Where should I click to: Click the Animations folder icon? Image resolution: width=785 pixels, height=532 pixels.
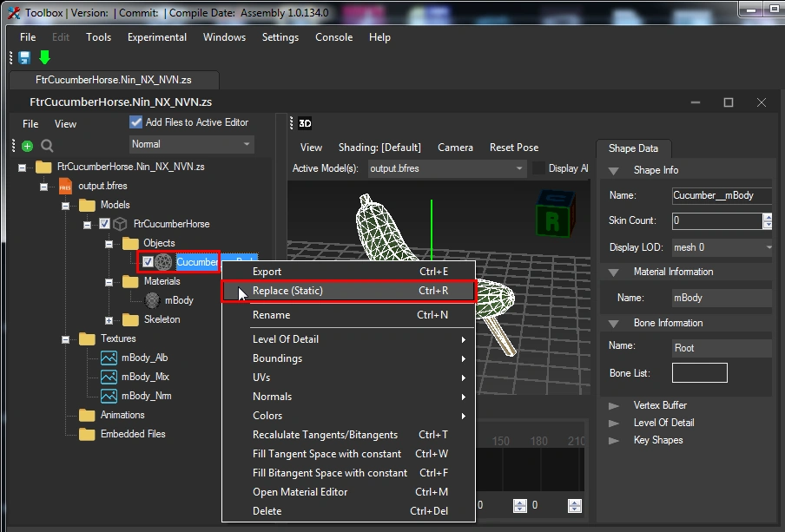click(87, 416)
